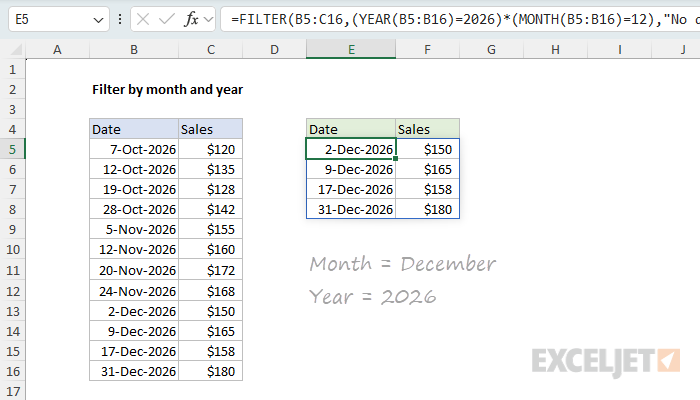Viewport: 700px width, 400px height.
Task: Select cell with 12-Oct-2026
Action: (134, 169)
